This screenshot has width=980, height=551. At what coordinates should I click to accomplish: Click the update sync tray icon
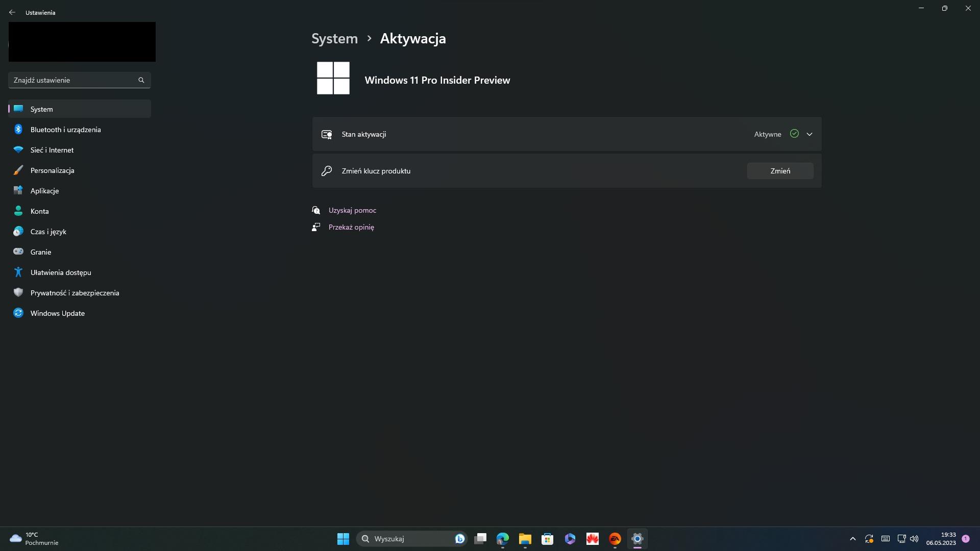pyautogui.click(x=869, y=539)
